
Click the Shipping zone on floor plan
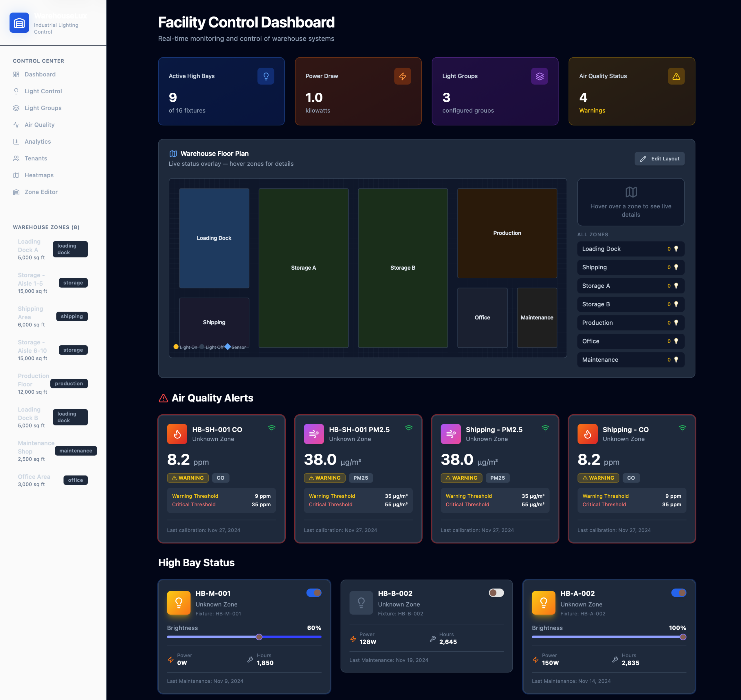pyautogui.click(x=214, y=322)
